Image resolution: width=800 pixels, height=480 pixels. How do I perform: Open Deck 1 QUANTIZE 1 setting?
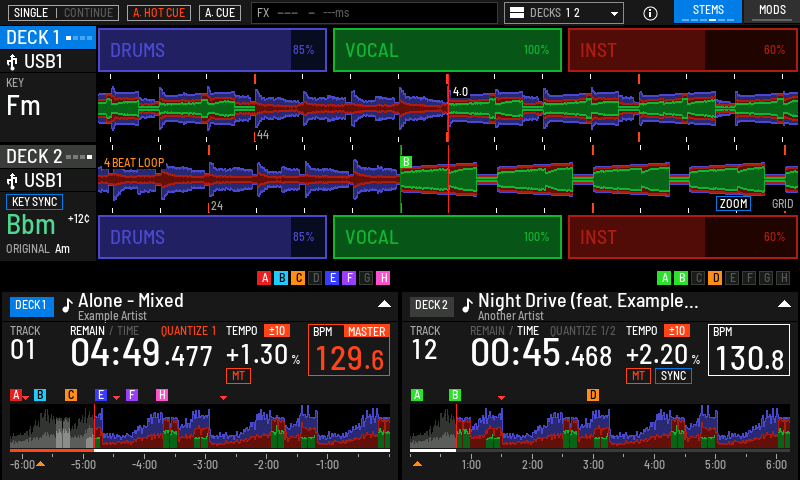(188, 331)
